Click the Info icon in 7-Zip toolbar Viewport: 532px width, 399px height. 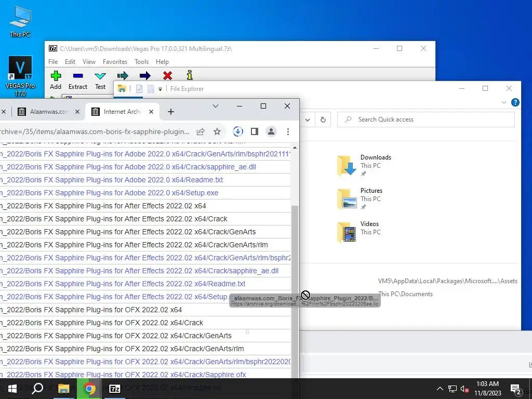(190, 75)
